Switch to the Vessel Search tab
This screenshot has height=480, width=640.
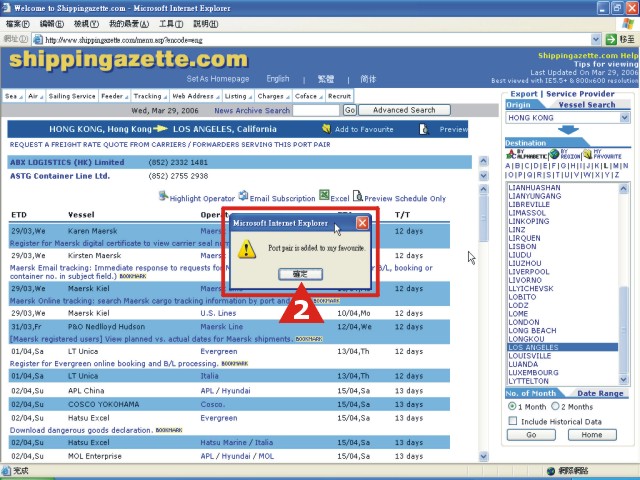[x=587, y=105]
